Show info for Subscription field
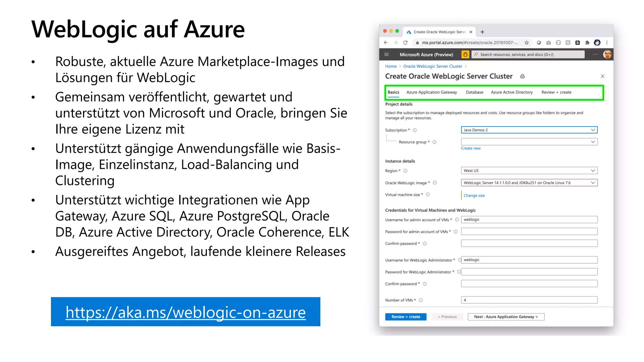Screen dimensions: 644x362 pos(415,130)
